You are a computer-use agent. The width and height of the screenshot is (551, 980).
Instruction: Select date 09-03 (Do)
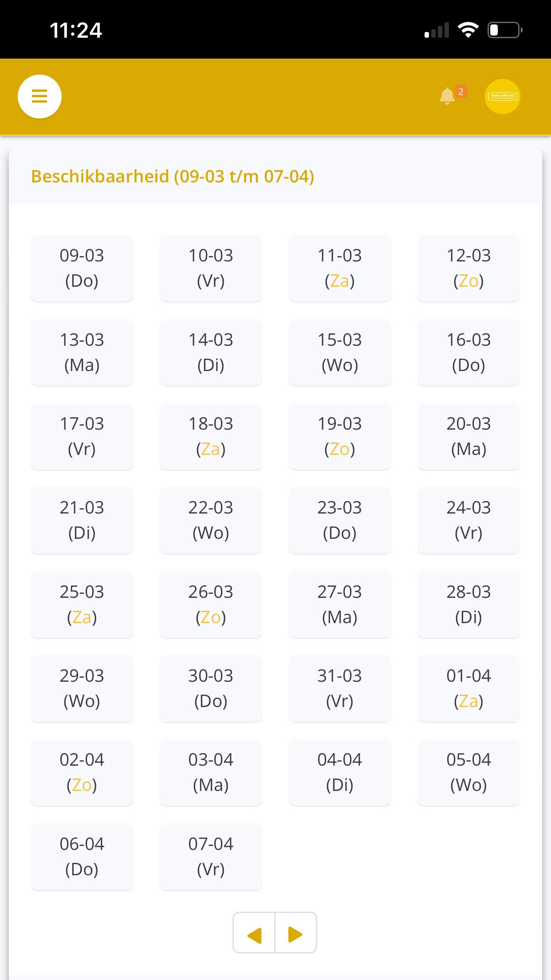pyautogui.click(x=82, y=268)
